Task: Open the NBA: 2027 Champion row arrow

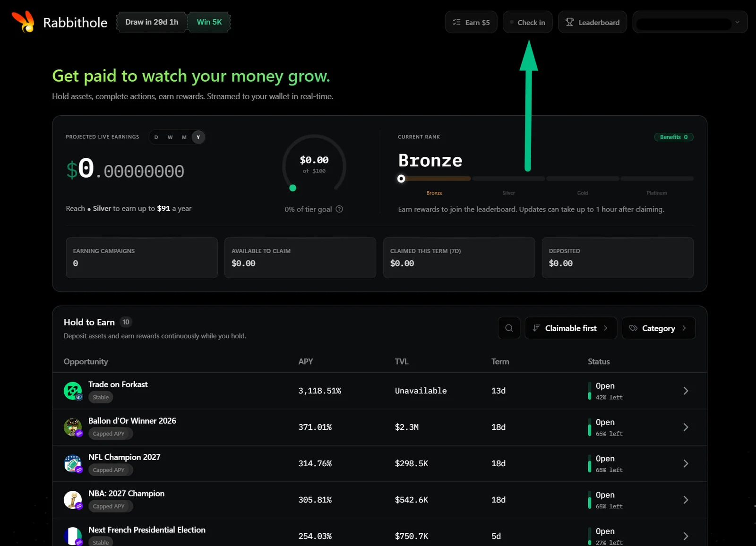Action: 686,500
